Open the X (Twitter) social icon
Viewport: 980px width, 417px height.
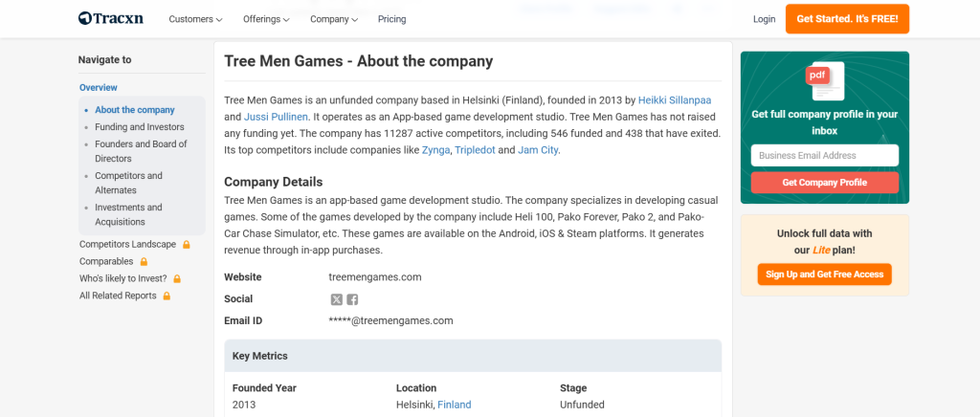click(337, 299)
